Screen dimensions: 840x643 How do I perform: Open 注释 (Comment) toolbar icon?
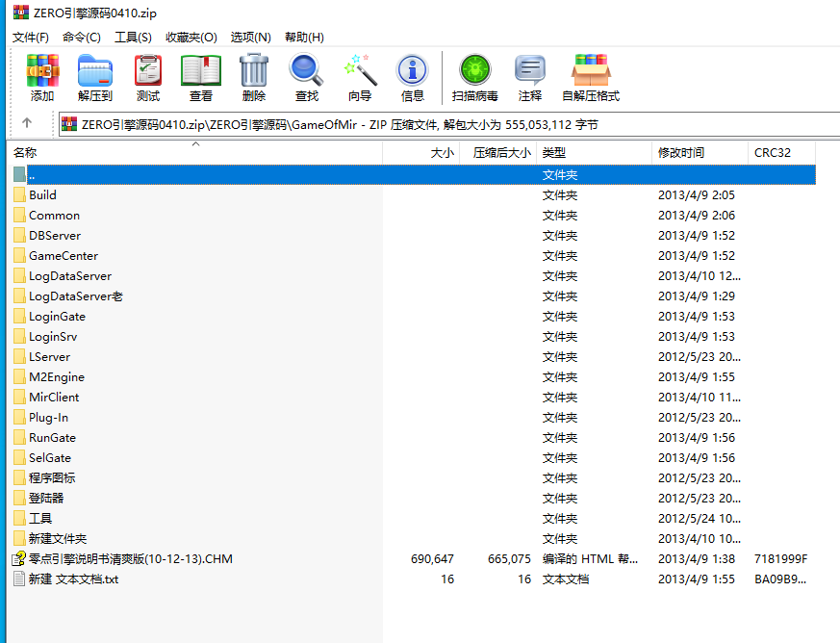pyautogui.click(x=530, y=70)
